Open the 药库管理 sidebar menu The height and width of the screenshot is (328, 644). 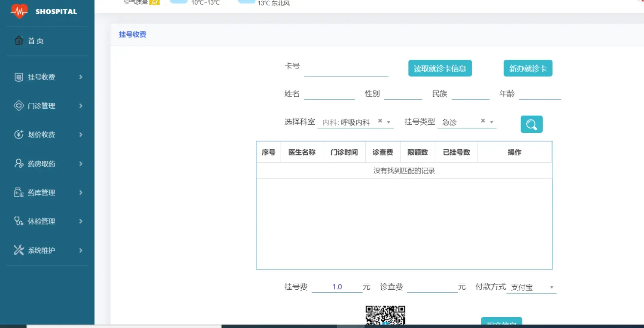click(x=47, y=193)
